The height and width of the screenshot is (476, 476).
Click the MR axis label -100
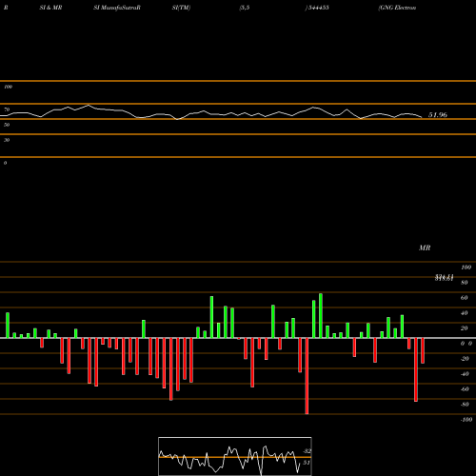466,420
